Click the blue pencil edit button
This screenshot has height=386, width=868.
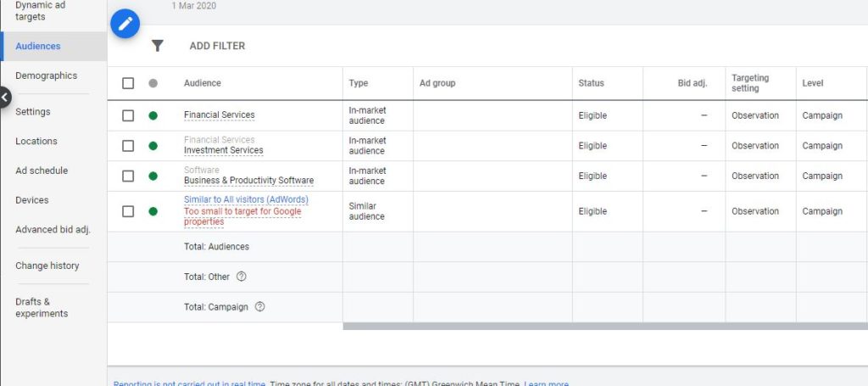125,23
